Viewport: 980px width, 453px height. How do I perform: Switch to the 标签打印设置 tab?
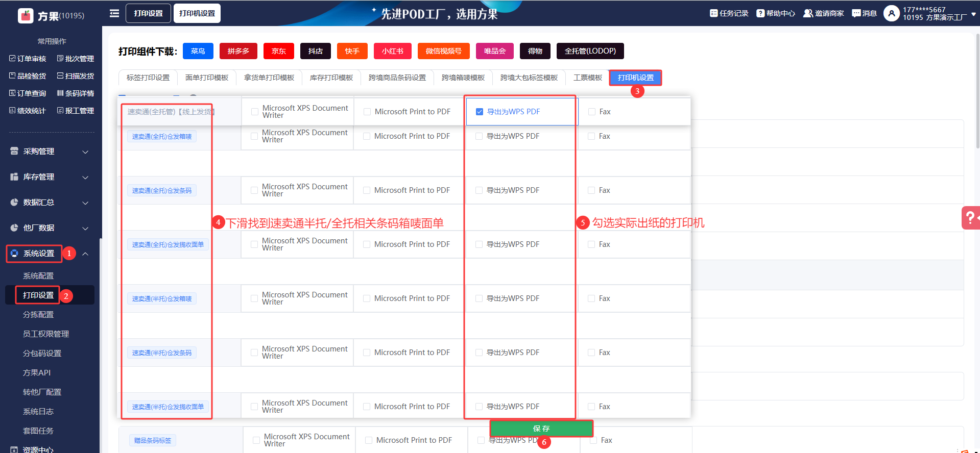148,78
